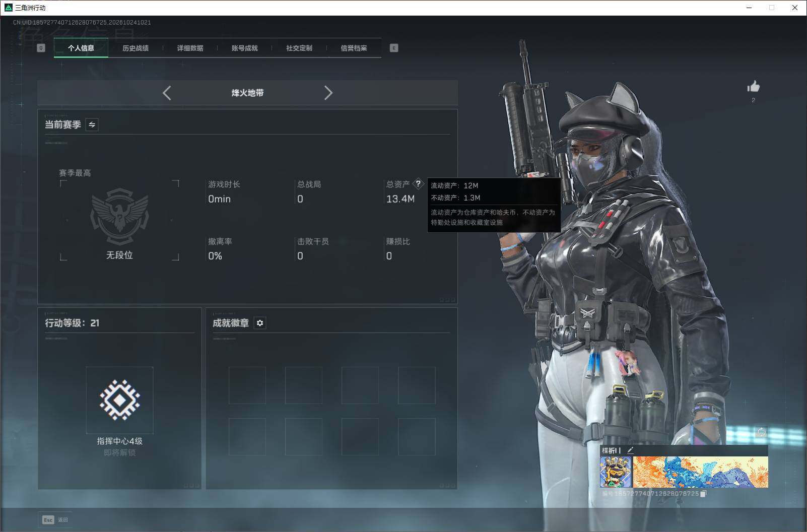This screenshot has width=807, height=532.
Task: Open the 信誉档案 tab
Action: point(354,48)
